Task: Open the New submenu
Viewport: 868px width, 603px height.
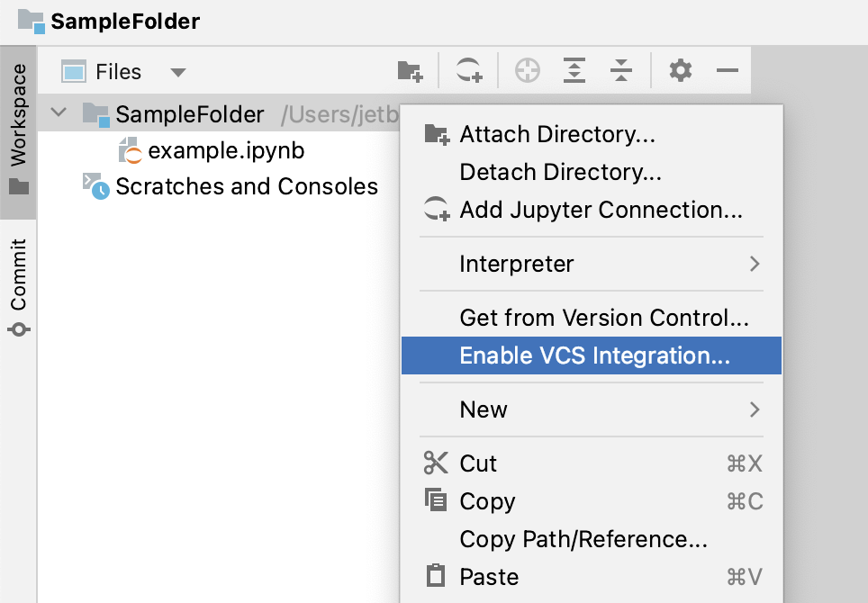Action: pyautogui.click(x=484, y=409)
